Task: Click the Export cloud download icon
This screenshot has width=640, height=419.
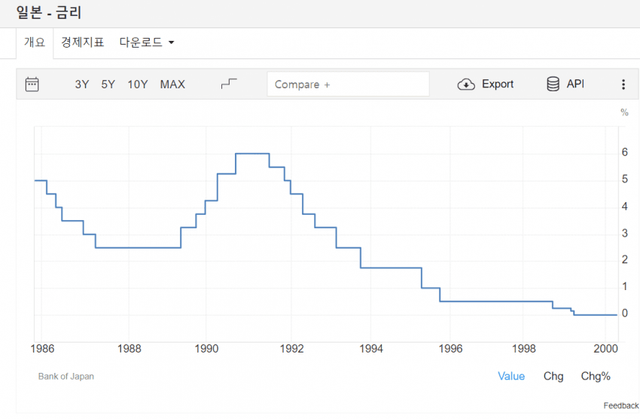Action: (466, 84)
